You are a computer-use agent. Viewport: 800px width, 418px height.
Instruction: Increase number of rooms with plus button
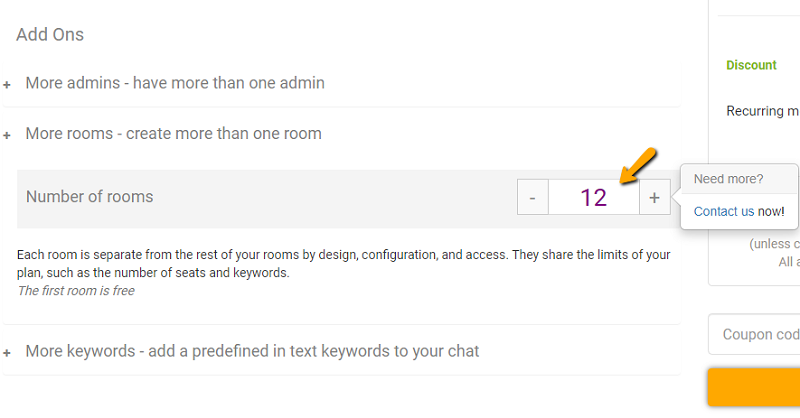point(654,197)
